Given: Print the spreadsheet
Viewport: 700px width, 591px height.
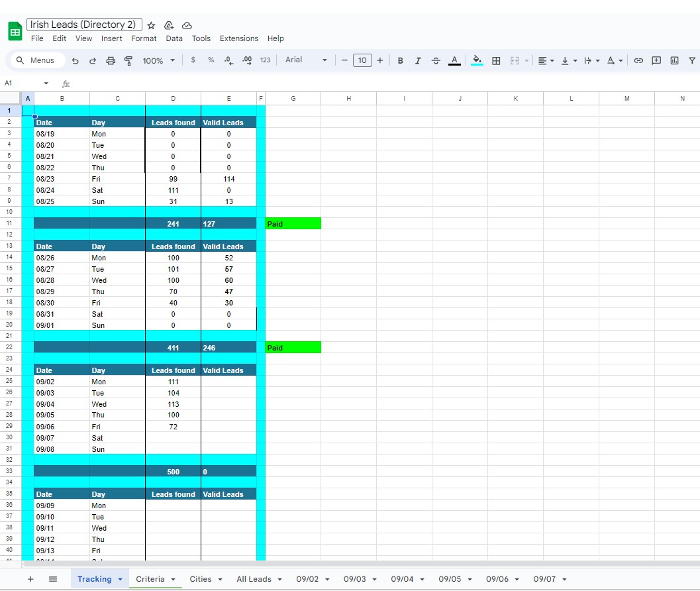Looking at the screenshot, I should click(x=111, y=61).
